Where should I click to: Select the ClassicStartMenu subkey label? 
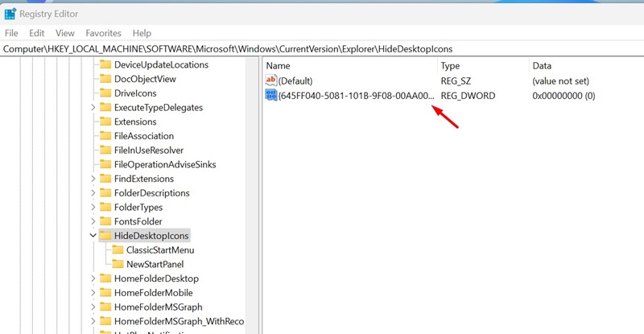click(x=160, y=249)
